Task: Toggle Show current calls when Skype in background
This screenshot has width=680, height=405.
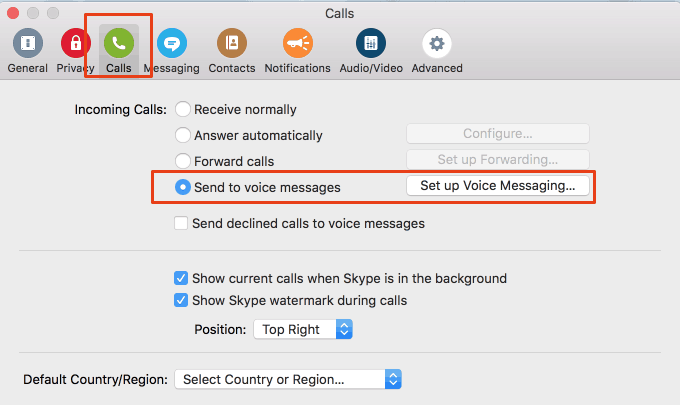Action: [181, 278]
